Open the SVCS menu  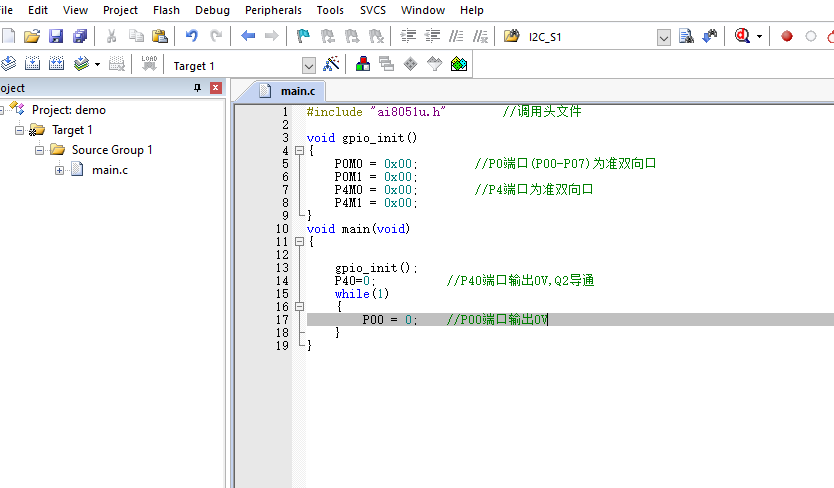[373, 10]
